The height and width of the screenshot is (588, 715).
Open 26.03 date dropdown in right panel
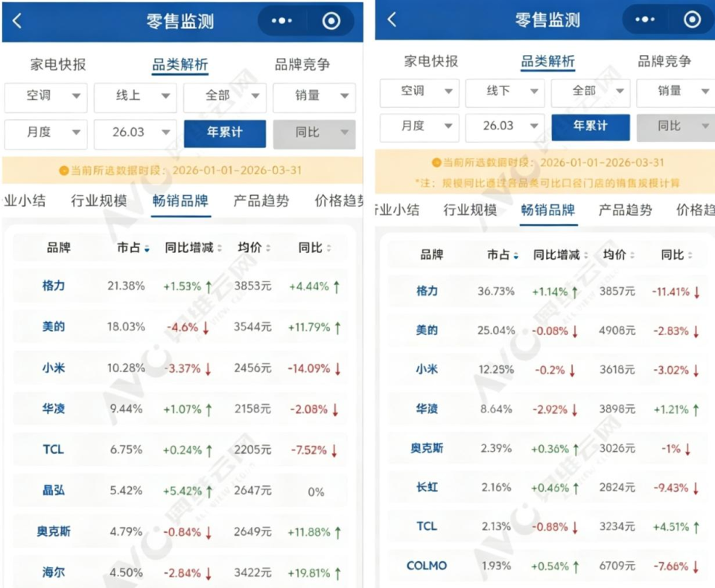505,127
